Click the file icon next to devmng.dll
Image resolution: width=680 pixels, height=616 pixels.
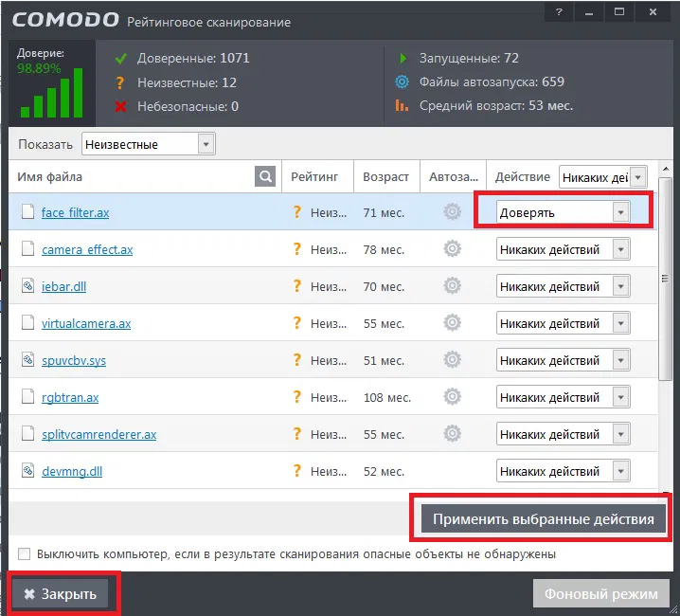(28, 470)
